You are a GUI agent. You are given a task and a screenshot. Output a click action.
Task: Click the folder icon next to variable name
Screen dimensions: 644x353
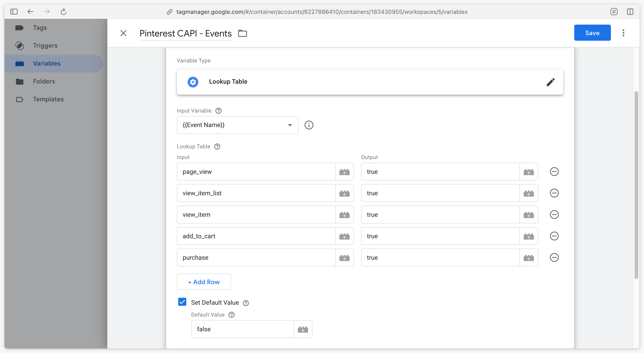point(242,33)
